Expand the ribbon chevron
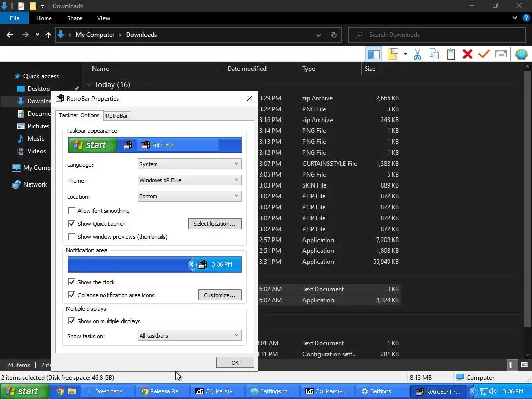532x399 pixels. pyautogui.click(x=515, y=18)
